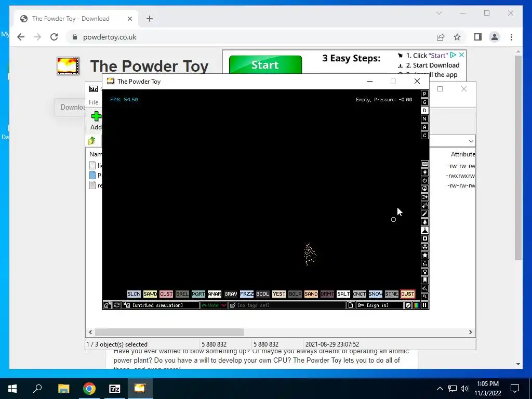Screen dimensions: 532x399
Task: Select the D display mode button
Action: [x=424, y=111]
